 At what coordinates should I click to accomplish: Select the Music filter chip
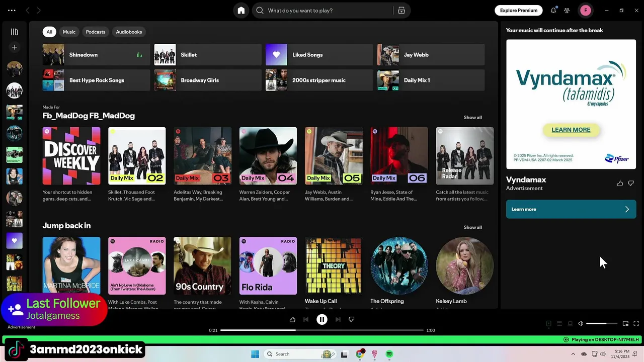(69, 32)
